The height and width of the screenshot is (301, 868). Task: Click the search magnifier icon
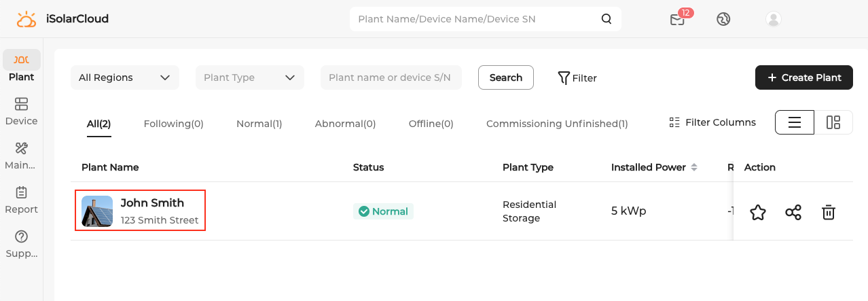607,19
